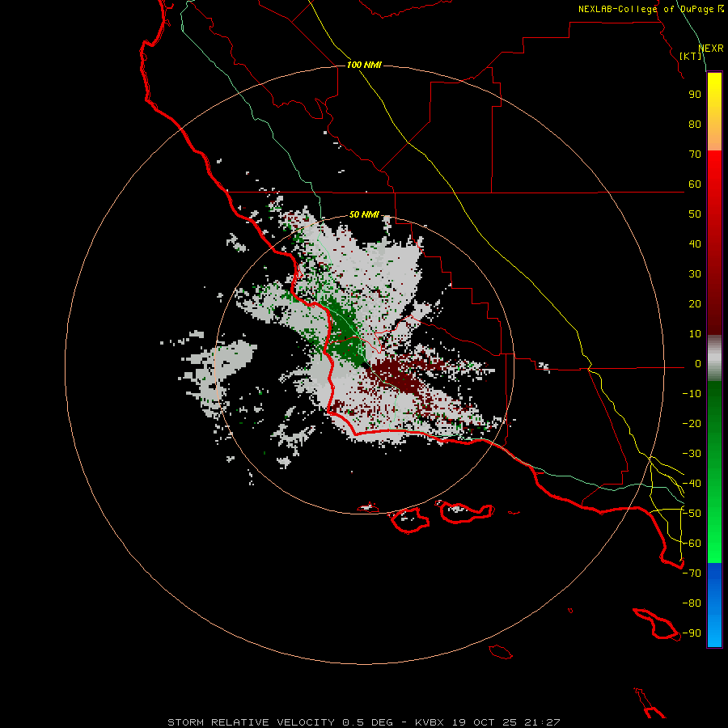Click the "50 NMI" range ring label
728x728 pixels.
click(364, 214)
